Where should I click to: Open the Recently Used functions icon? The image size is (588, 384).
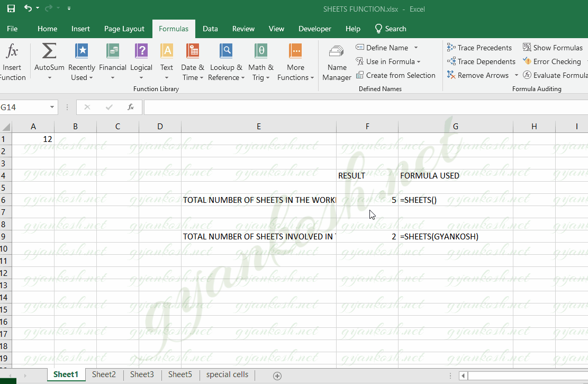tap(82, 51)
